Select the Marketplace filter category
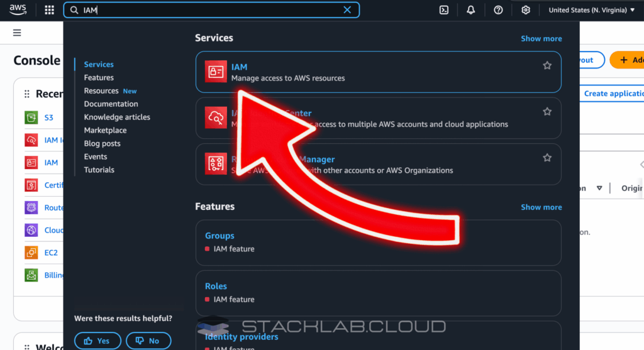 [x=105, y=130]
